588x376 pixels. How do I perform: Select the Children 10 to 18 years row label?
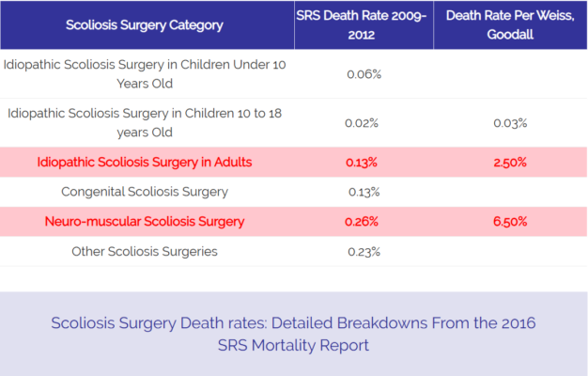[x=146, y=122]
